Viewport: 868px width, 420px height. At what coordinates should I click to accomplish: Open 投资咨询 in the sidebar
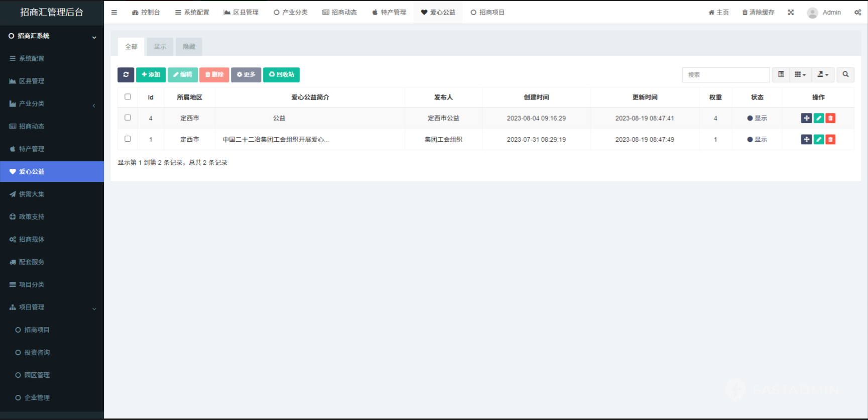(52, 352)
